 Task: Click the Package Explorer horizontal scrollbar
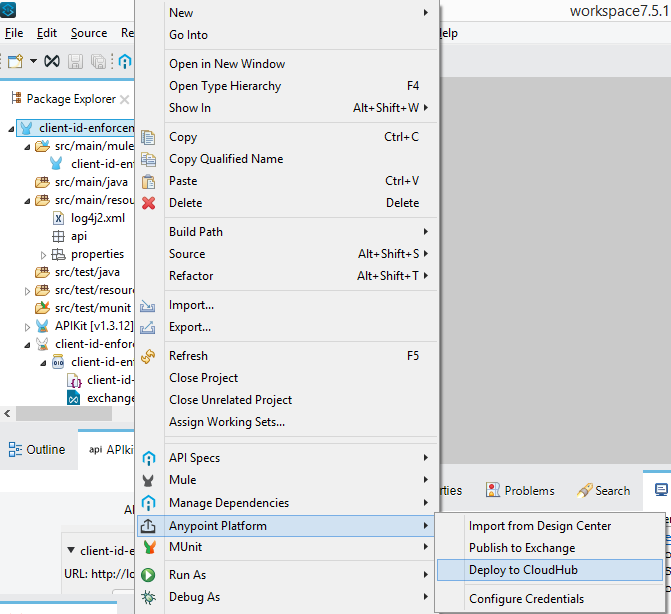click(64, 414)
